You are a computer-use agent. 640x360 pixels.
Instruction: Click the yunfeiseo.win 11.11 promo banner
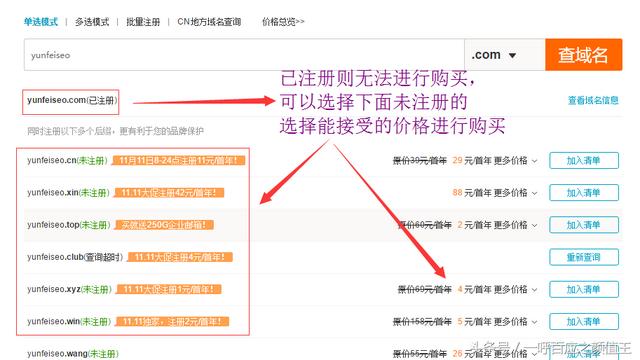[172, 322]
